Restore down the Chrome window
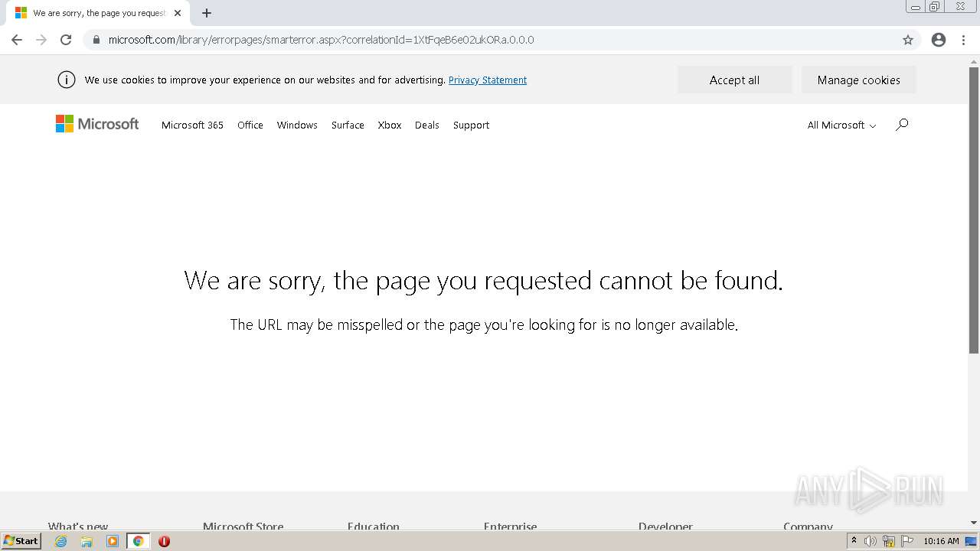Viewport: 980px width, 551px height. pos(935,7)
